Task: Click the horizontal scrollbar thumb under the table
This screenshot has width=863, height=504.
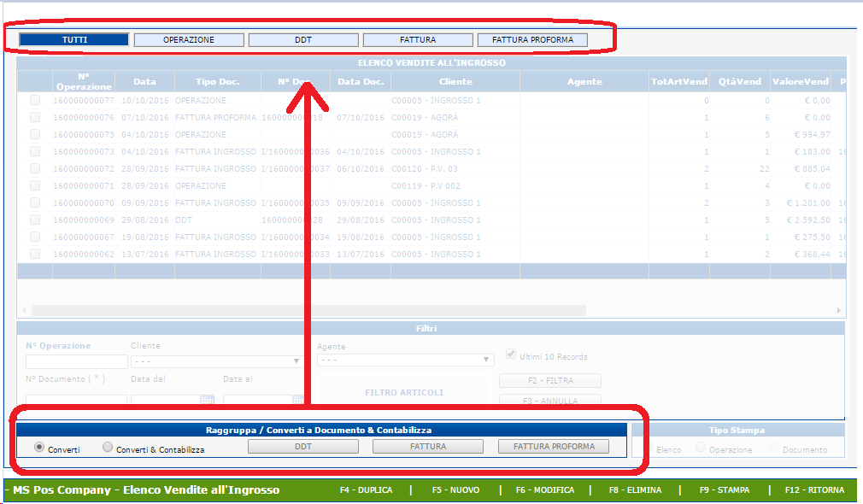Action: [x=308, y=310]
